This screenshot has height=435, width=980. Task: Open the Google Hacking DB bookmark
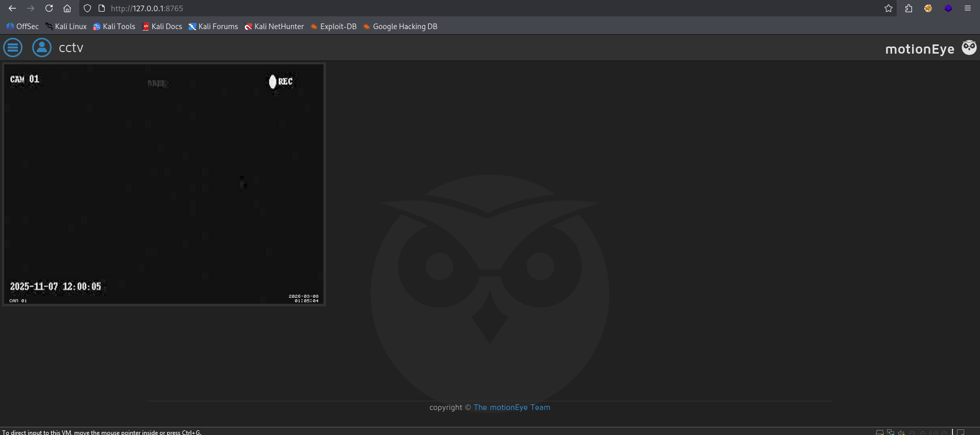(400, 27)
